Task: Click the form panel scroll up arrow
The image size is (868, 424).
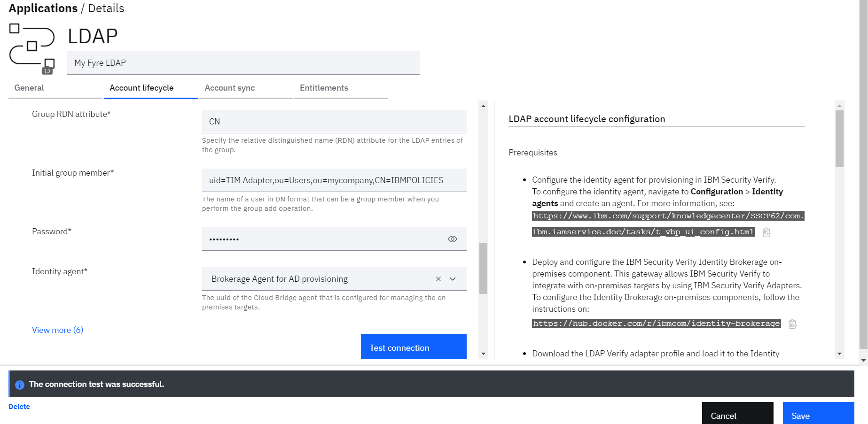Action: pos(483,106)
